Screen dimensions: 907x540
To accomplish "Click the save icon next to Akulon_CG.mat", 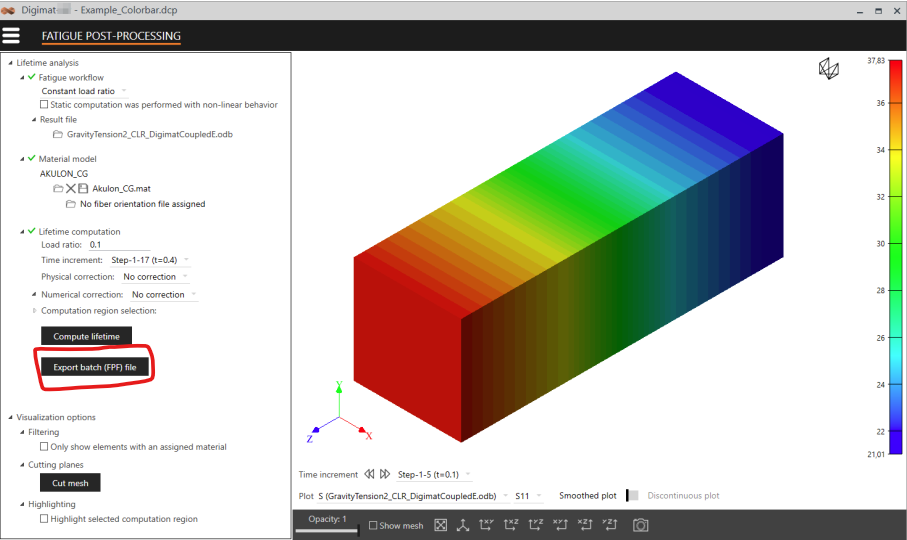I will [x=84, y=188].
